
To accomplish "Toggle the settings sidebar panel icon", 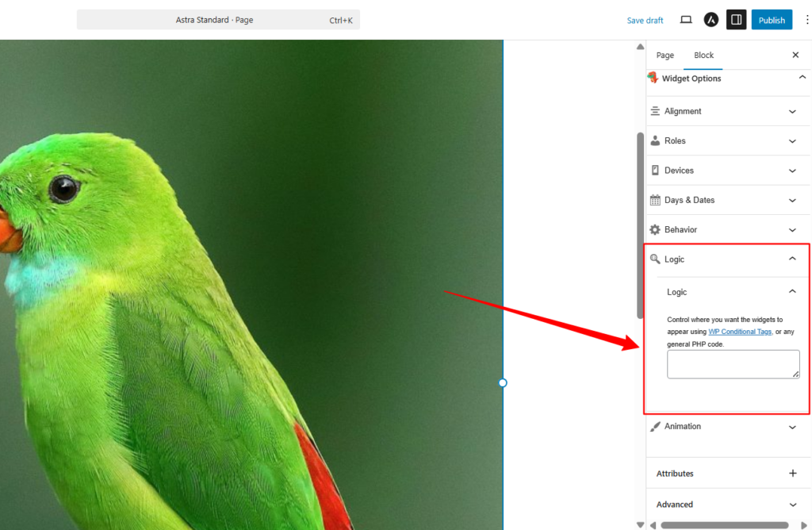I will (736, 20).
